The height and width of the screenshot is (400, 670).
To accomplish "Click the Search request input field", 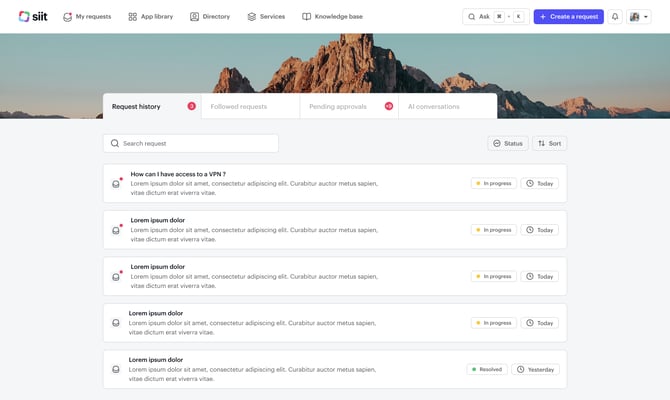I will click(x=191, y=143).
